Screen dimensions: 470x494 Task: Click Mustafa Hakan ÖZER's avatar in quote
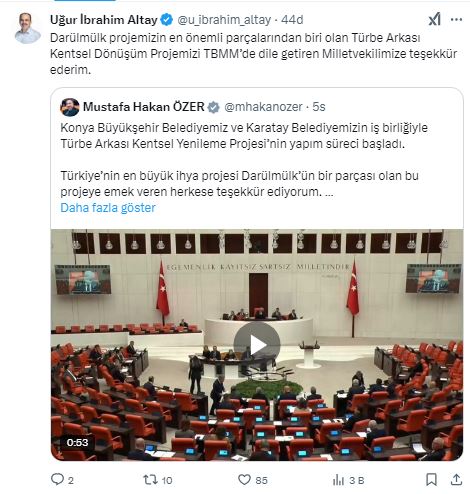(70, 107)
